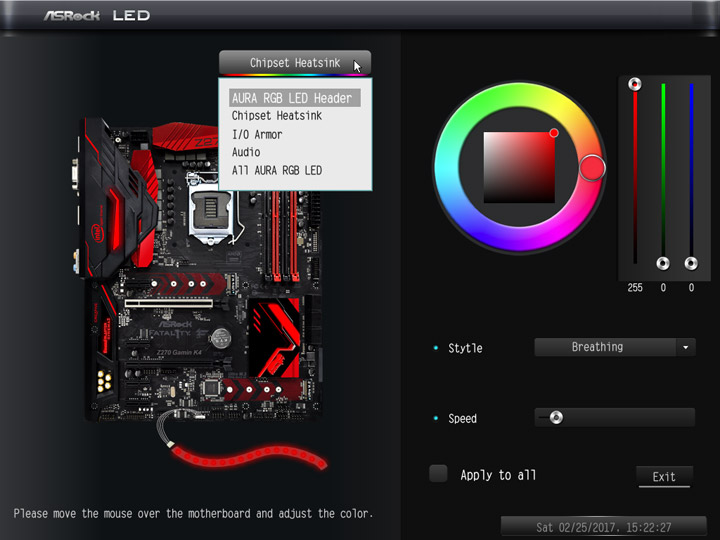The width and height of the screenshot is (720, 540).
Task: Click the Style dropdown arrow
Action: 686,347
